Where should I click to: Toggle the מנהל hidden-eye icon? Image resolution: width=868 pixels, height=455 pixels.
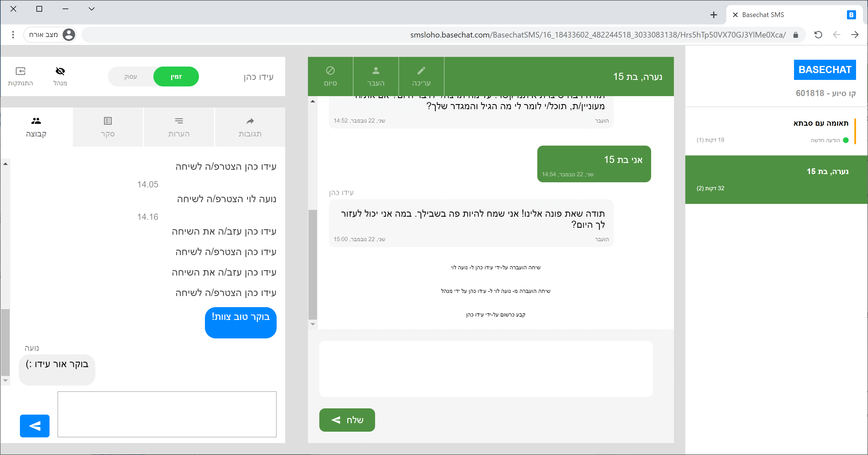tap(60, 71)
